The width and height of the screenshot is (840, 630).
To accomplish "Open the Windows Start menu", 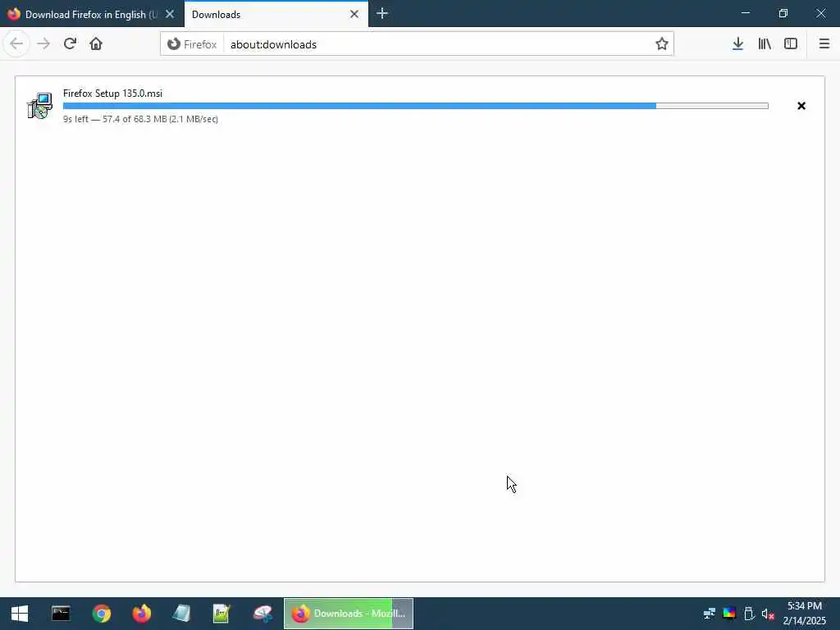I will [20, 614].
